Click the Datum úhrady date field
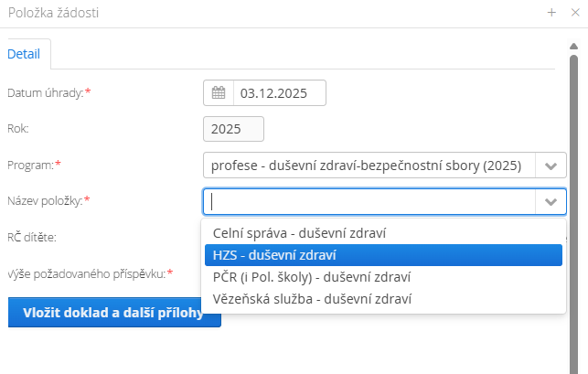Image resolution: width=588 pixels, height=374 pixels. (x=278, y=93)
